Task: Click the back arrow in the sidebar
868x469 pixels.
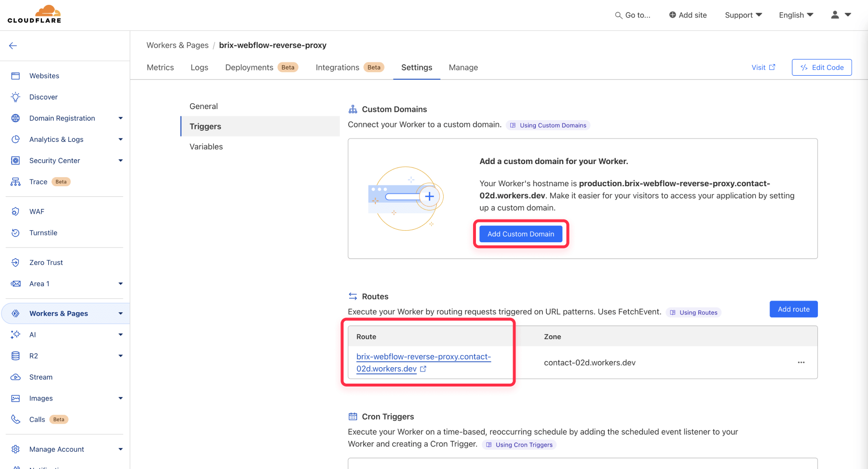Action: [x=13, y=46]
